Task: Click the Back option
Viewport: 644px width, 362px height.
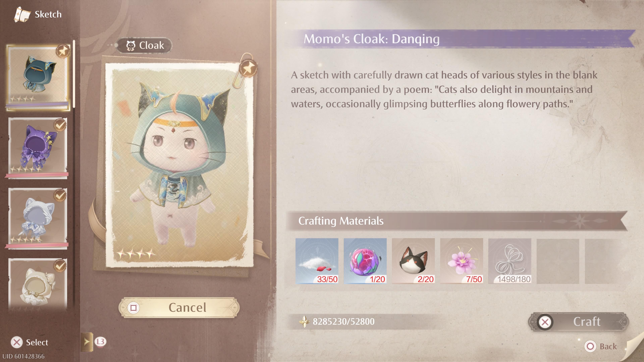Action: (x=601, y=346)
